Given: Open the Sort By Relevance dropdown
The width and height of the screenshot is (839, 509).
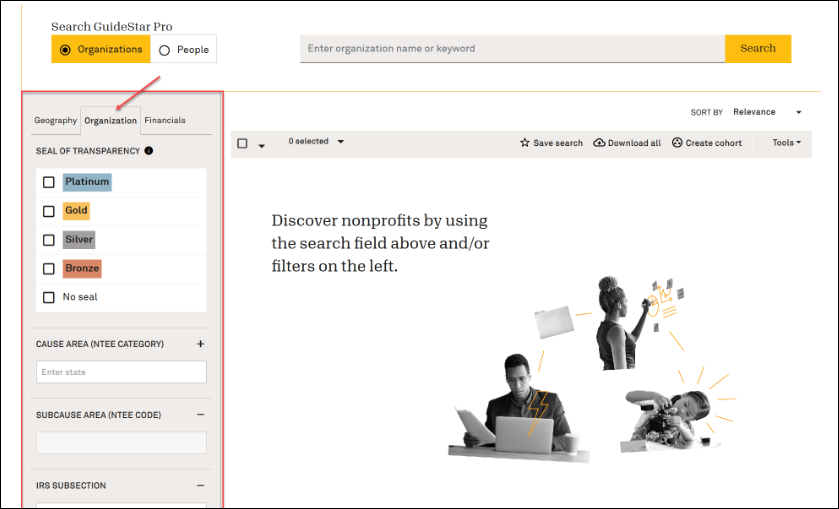Looking at the screenshot, I should 767,112.
